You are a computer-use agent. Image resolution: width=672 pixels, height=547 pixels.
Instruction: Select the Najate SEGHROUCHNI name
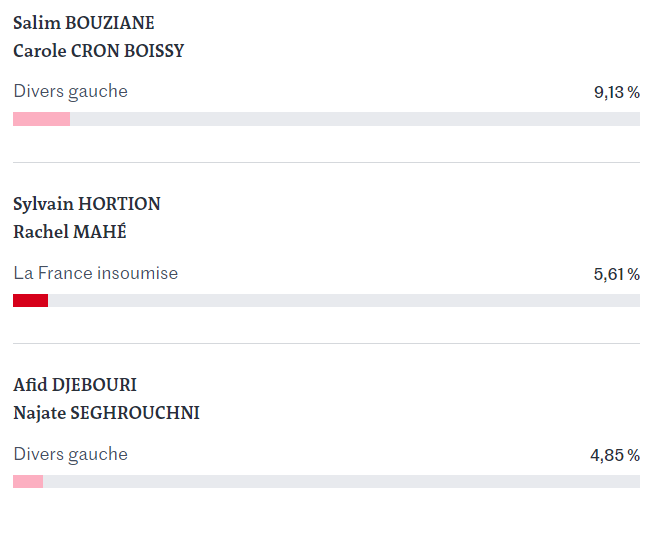click(106, 413)
